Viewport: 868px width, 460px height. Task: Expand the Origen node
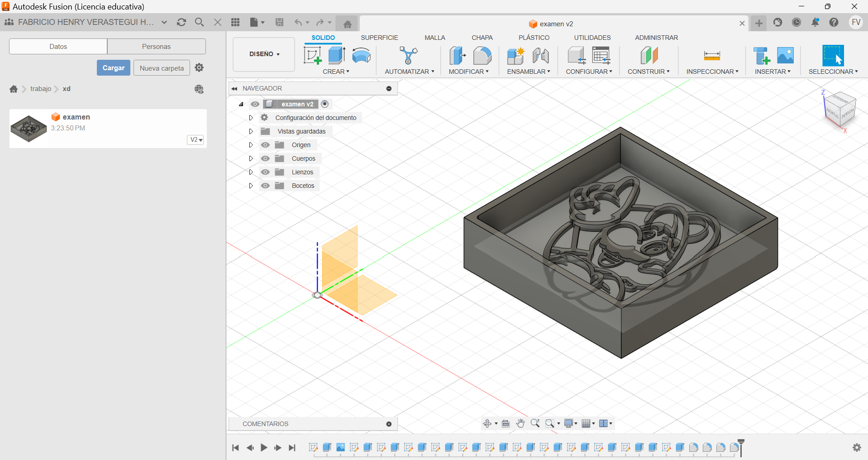click(x=251, y=145)
